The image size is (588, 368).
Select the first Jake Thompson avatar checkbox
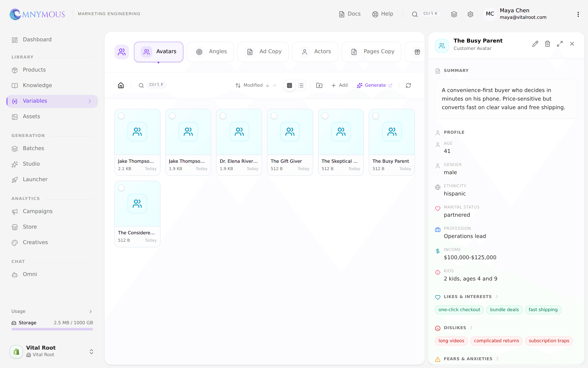[x=121, y=116]
